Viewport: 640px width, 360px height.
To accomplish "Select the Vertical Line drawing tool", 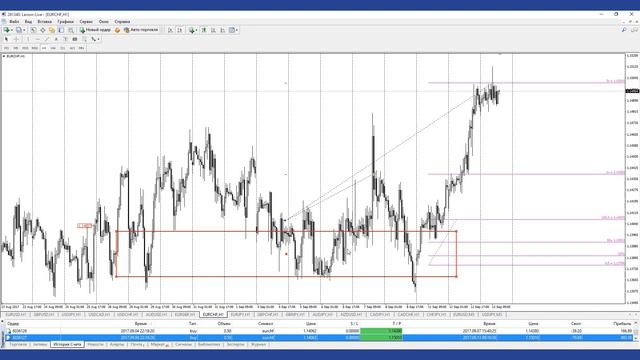I will (x=28, y=39).
